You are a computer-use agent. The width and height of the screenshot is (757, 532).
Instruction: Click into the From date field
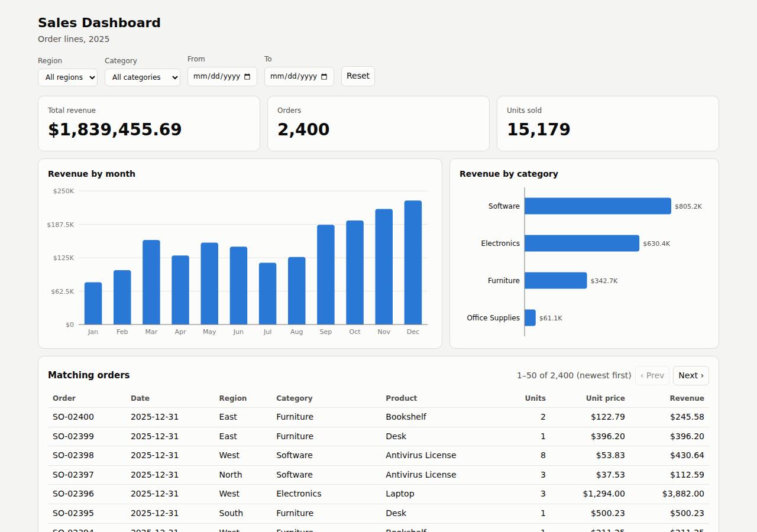[x=222, y=76]
